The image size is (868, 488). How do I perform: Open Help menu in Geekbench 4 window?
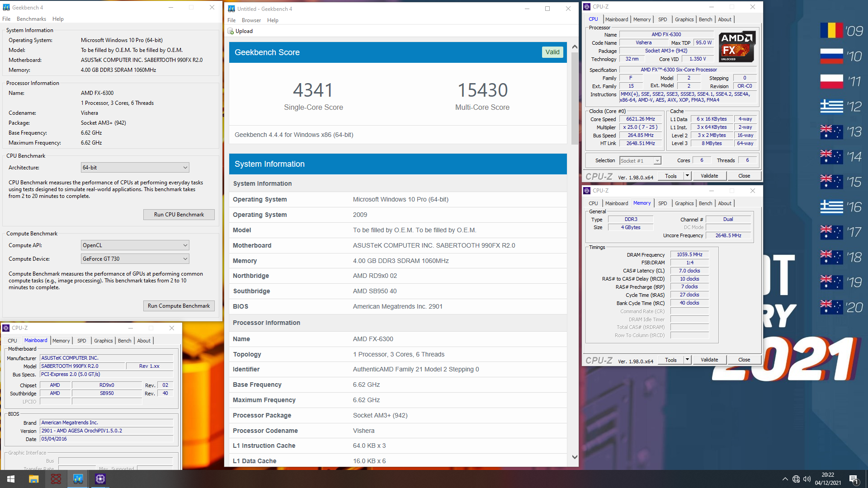point(58,19)
